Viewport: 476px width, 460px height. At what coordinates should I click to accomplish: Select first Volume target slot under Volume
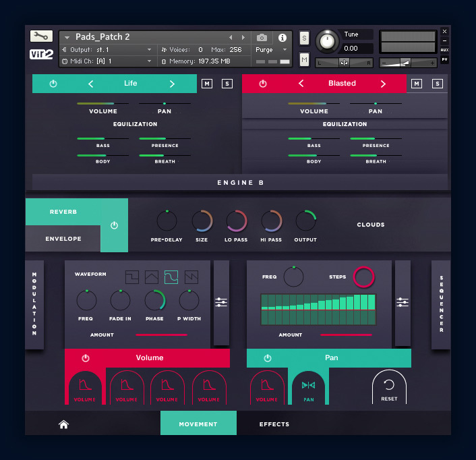[x=85, y=388]
